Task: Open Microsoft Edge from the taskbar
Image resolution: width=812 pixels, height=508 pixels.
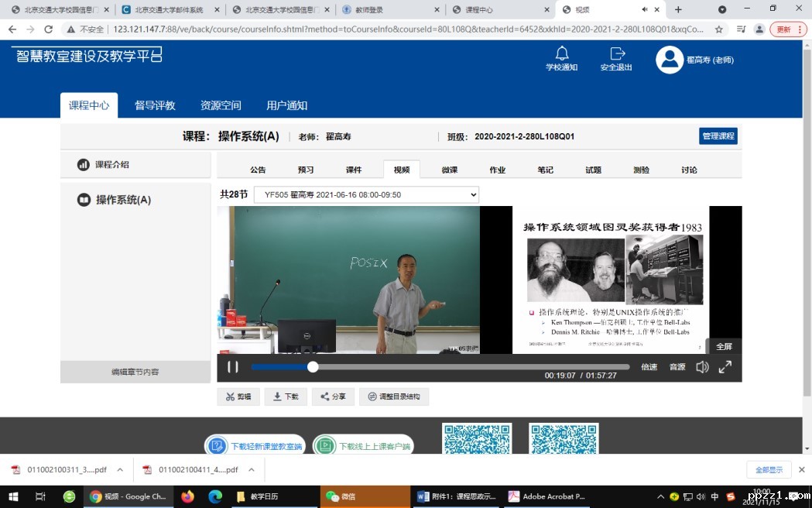Action: point(215,496)
